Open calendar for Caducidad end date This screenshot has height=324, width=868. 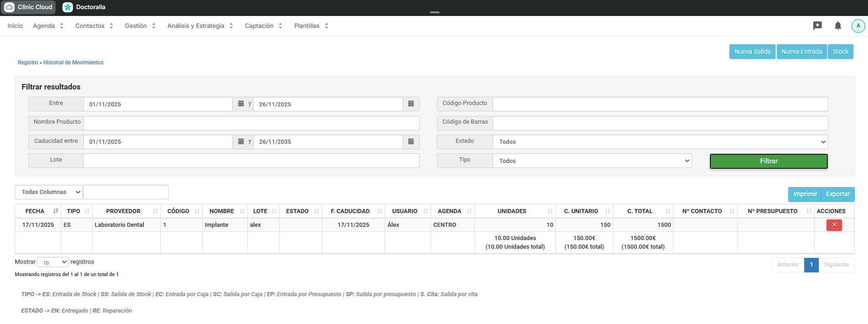click(411, 141)
